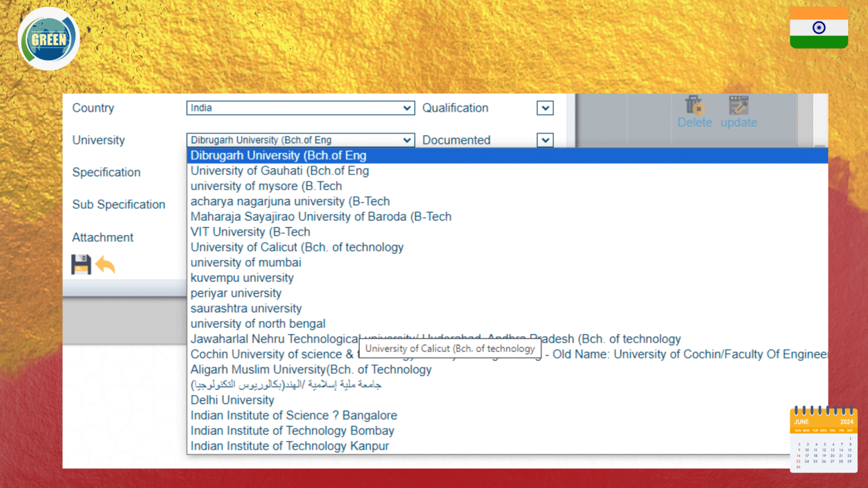
Task: Select VIT University (B-Tech option
Action: pyautogui.click(x=507, y=232)
